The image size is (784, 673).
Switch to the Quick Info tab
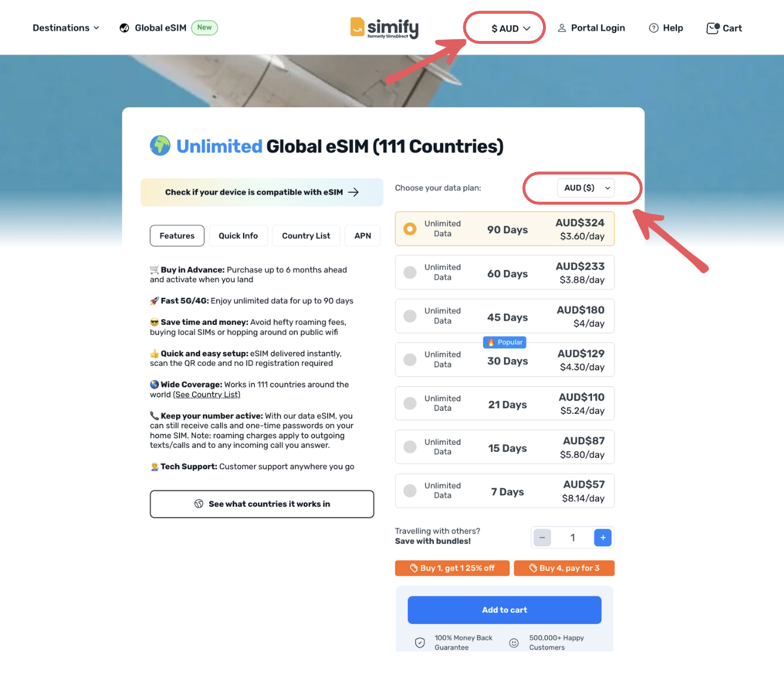point(238,236)
